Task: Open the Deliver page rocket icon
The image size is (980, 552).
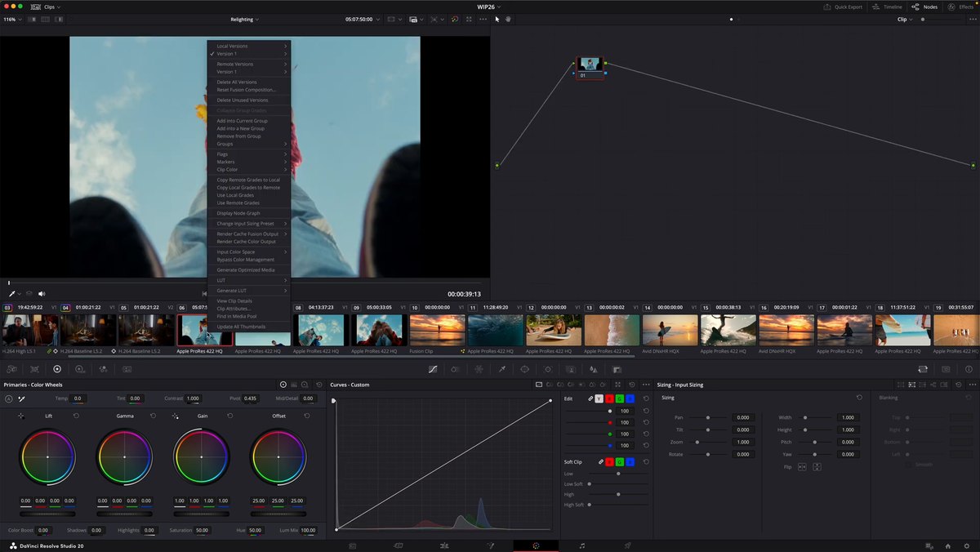Action: tap(627, 545)
